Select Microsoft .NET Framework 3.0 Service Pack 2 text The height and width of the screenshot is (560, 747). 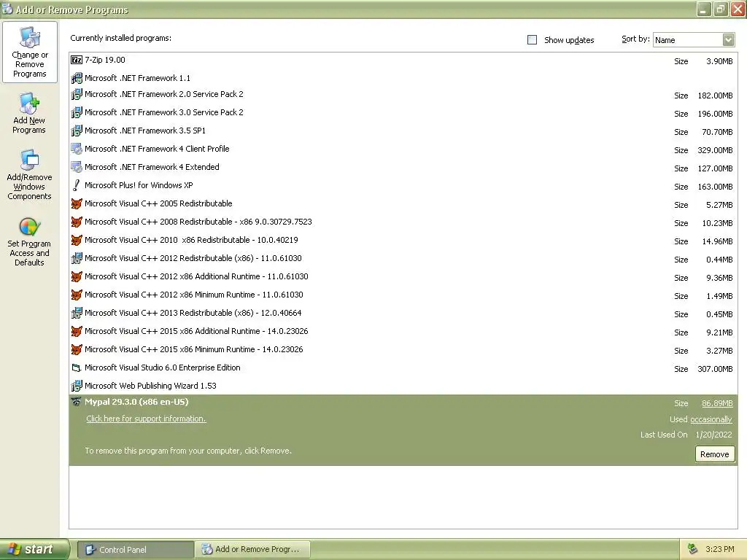(x=164, y=112)
